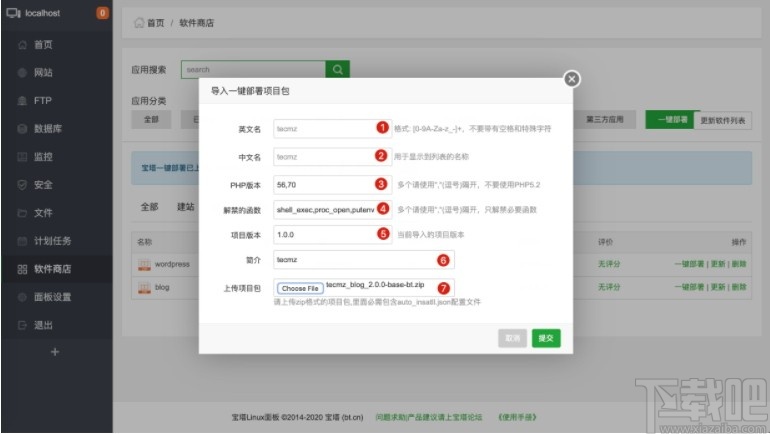Click the 名称 column header
The image size is (770, 434).
pyautogui.click(x=144, y=242)
